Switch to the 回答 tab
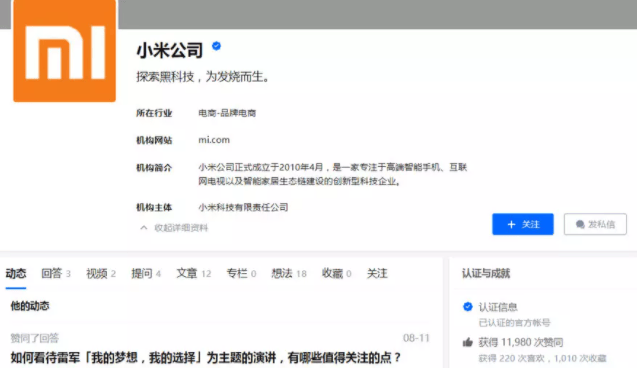This screenshot has height=378, width=637. [x=56, y=273]
